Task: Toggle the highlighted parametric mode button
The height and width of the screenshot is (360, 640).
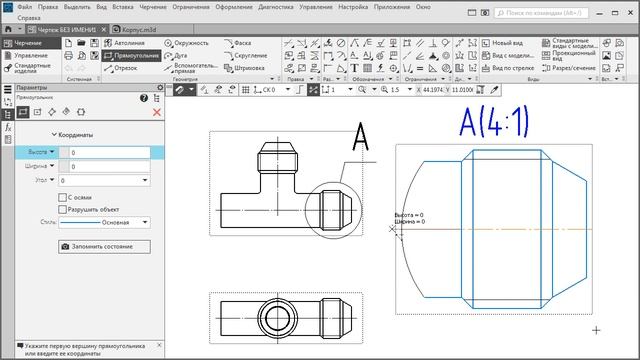Action: 313,89
